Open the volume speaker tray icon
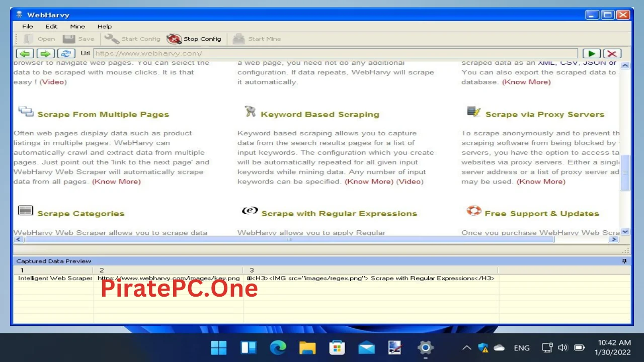The height and width of the screenshot is (362, 644). coord(563,347)
